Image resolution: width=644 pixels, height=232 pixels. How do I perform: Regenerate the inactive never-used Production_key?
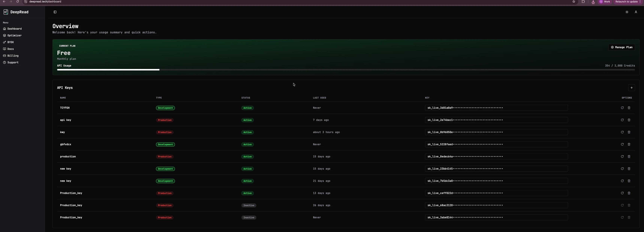(622, 218)
